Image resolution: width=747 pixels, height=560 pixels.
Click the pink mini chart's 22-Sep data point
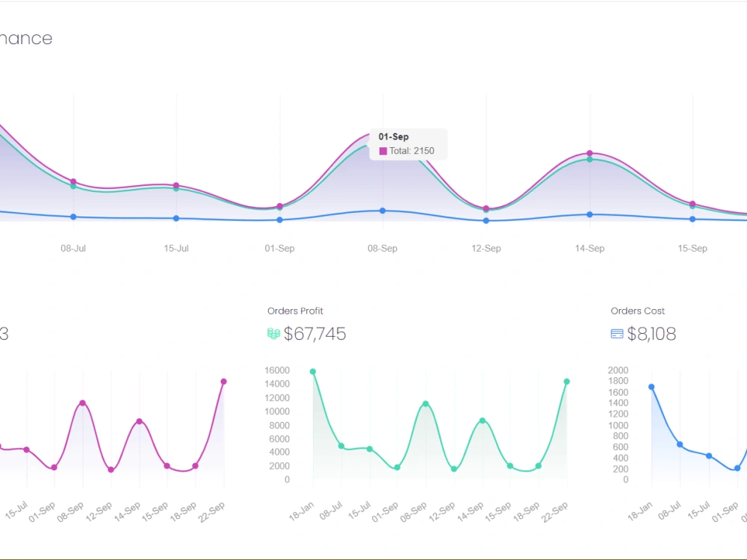click(223, 382)
